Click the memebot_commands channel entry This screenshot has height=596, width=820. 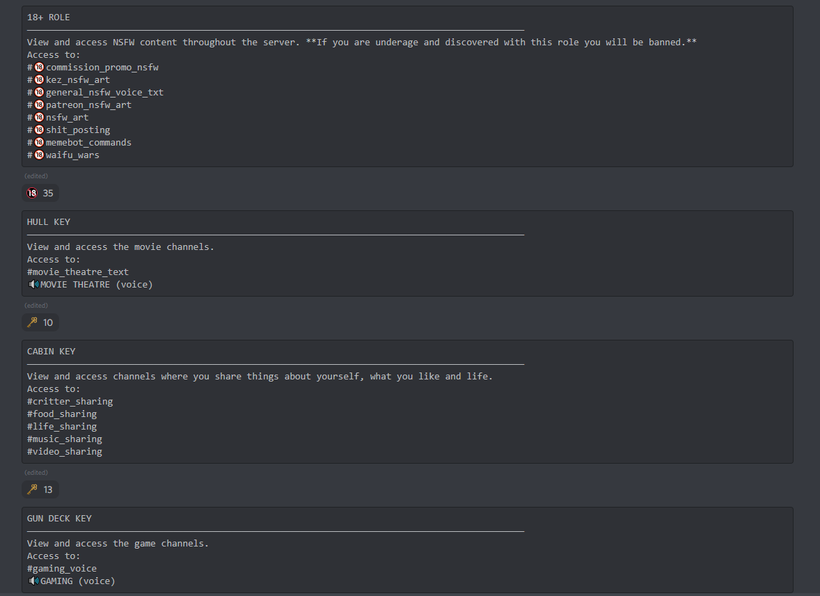pyautogui.click(x=88, y=142)
